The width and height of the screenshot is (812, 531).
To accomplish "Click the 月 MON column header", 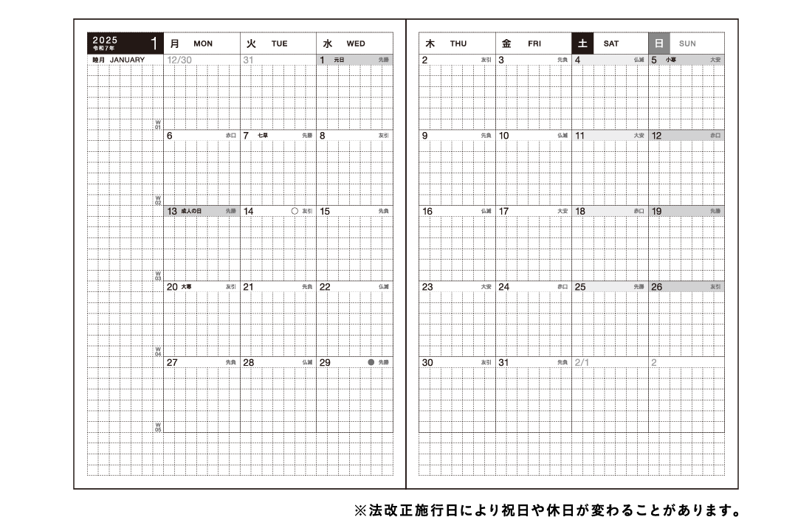I will pyautogui.click(x=201, y=44).
